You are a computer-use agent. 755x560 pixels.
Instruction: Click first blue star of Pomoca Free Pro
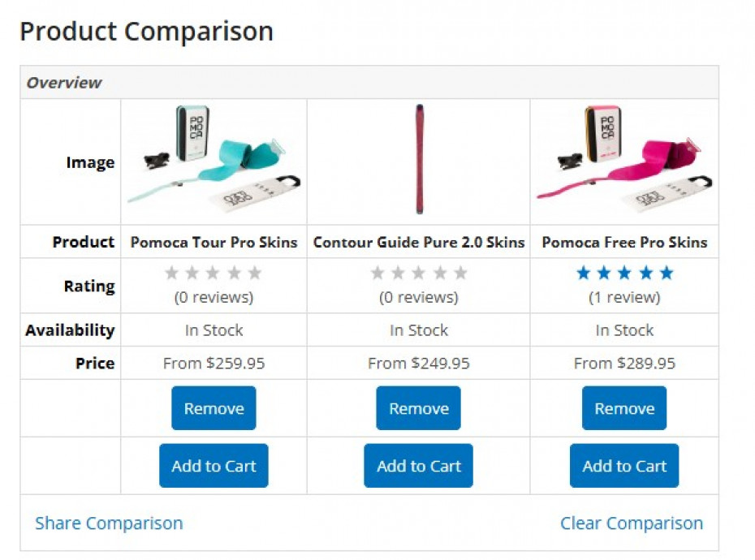click(x=583, y=274)
